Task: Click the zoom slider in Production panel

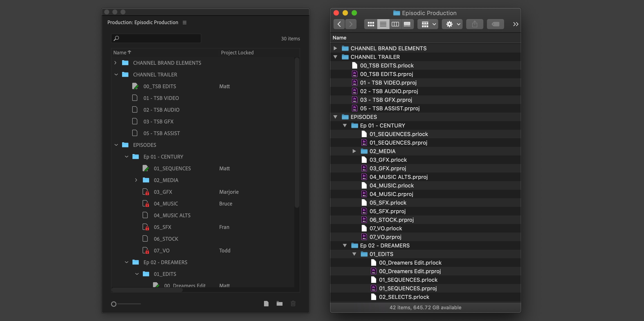Action: pyautogui.click(x=114, y=304)
